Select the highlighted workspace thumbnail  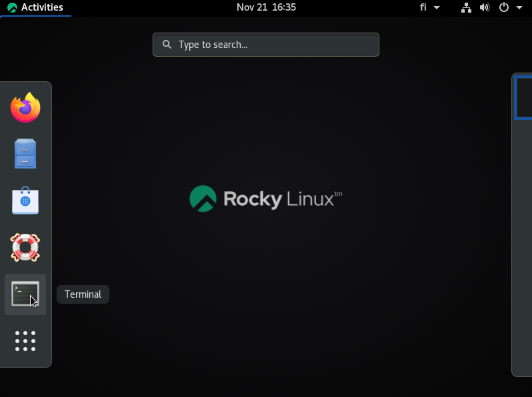click(523, 99)
